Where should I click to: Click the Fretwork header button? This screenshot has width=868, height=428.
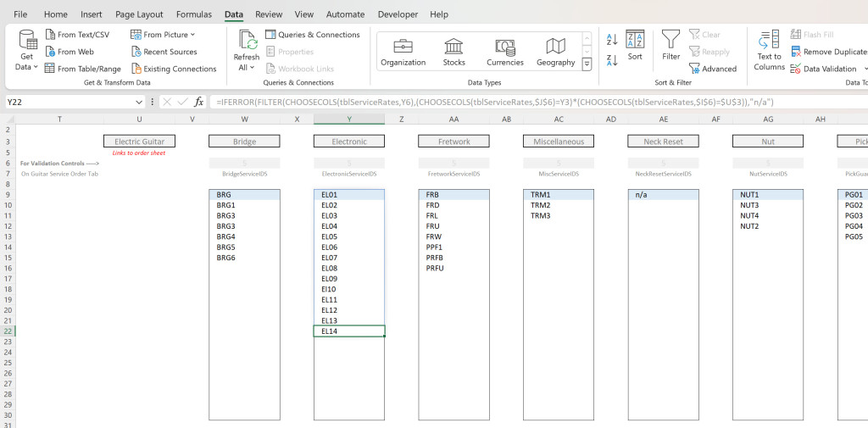(x=454, y=142)
